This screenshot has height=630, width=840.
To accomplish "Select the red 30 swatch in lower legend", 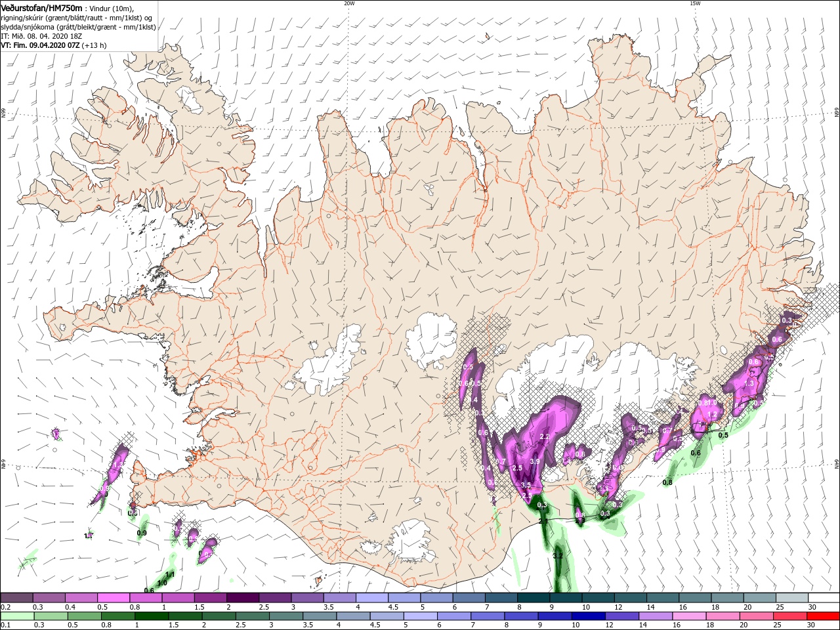I will [x=823, y=616].
